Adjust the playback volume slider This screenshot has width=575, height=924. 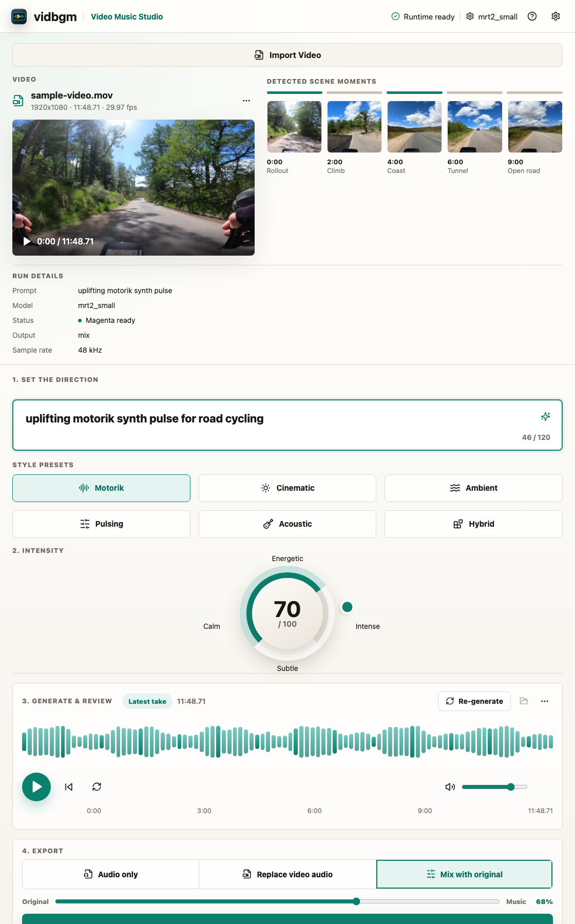[494, 787]
